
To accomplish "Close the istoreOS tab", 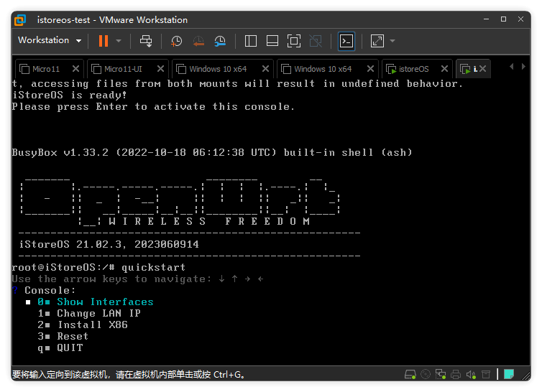I will 444,69.
